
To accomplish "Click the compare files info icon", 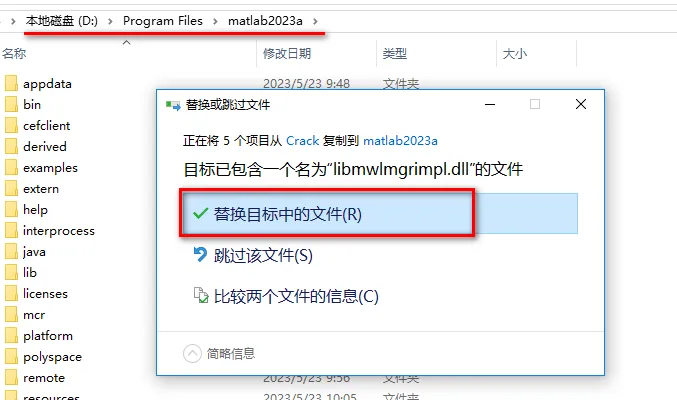I will (x=201, y=295).
